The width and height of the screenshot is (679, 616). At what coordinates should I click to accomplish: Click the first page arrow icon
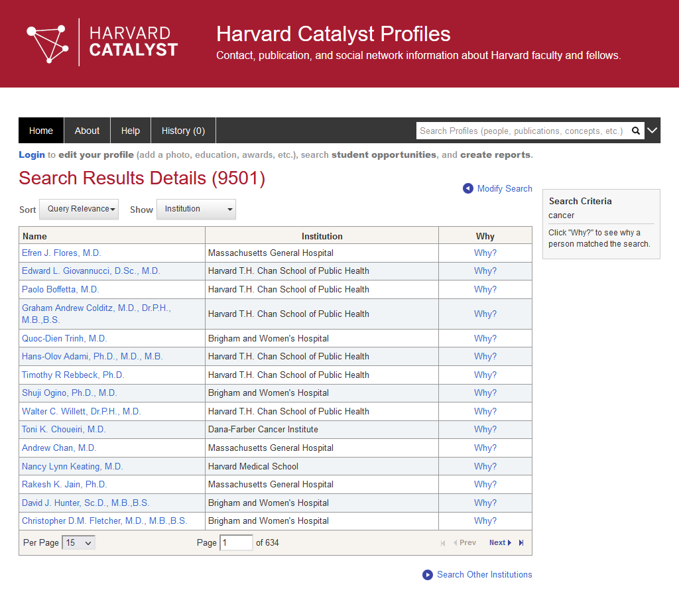[x=442, y=543]
